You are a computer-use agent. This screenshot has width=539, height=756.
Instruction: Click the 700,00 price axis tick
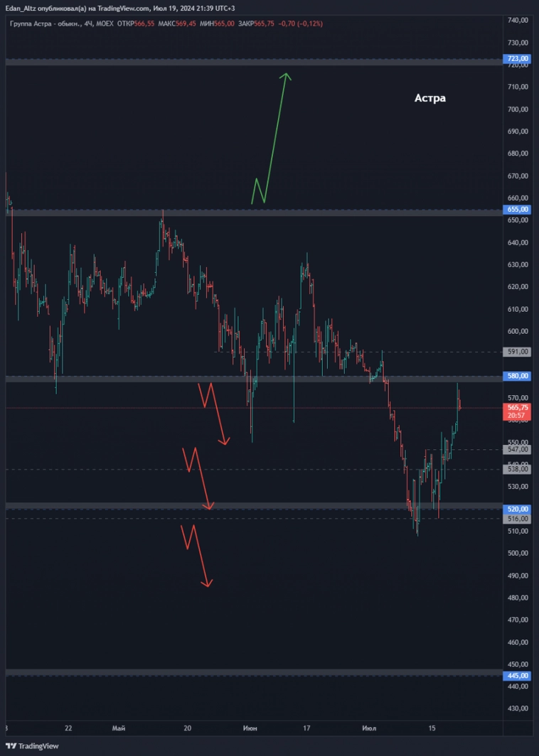(x=518, y=109)
